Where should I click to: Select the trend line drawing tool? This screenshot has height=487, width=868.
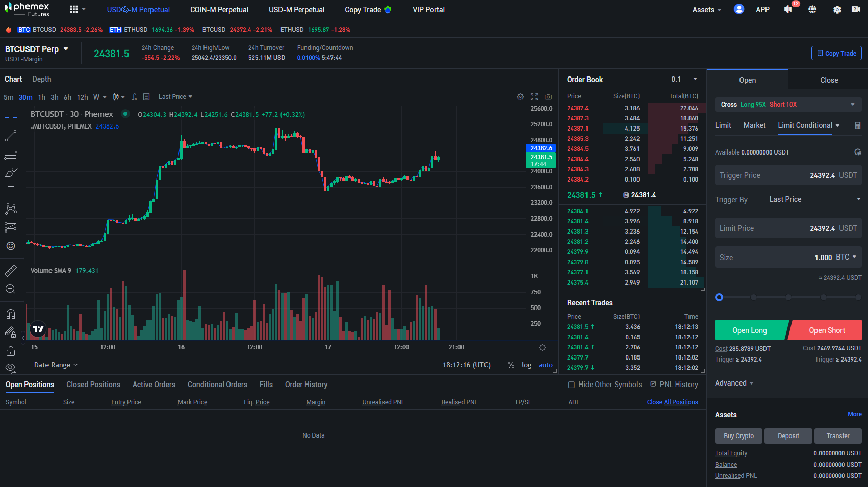point(11,136)
